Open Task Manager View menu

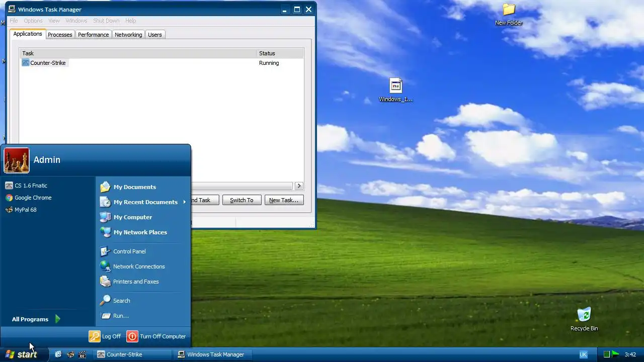pos(54,21)
